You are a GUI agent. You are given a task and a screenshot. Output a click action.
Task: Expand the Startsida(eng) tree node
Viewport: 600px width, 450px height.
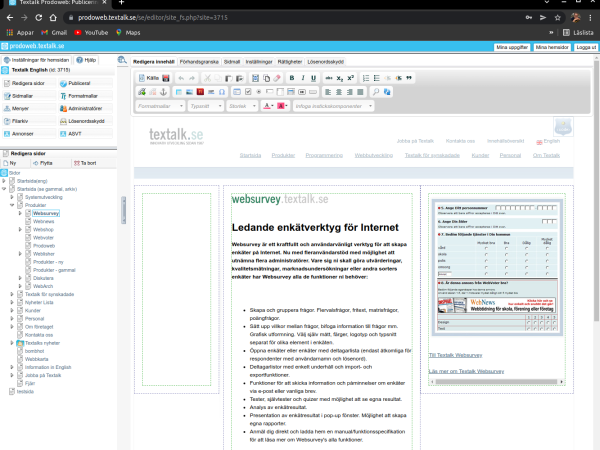[4, 181]
